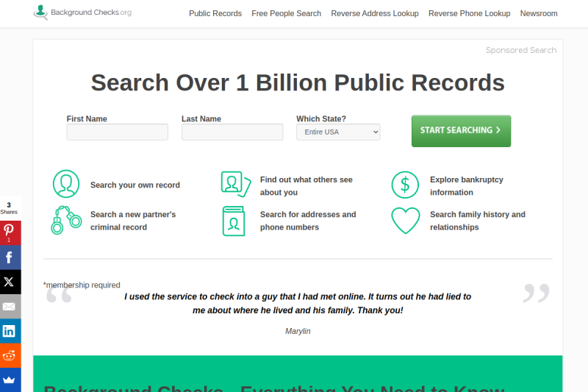The width and height of the screenshot is (588, 392).
Task: Share page on Facebook
Action: click(10, 257)
